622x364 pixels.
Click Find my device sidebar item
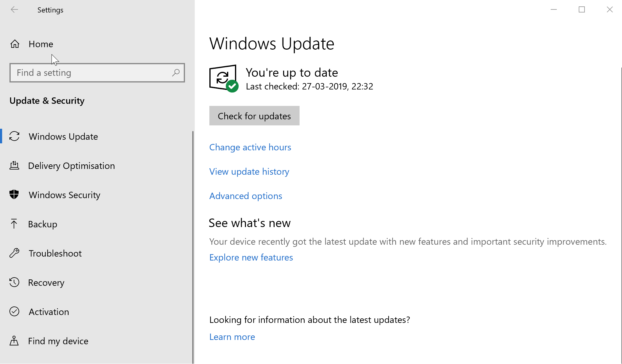coord(58,341)
